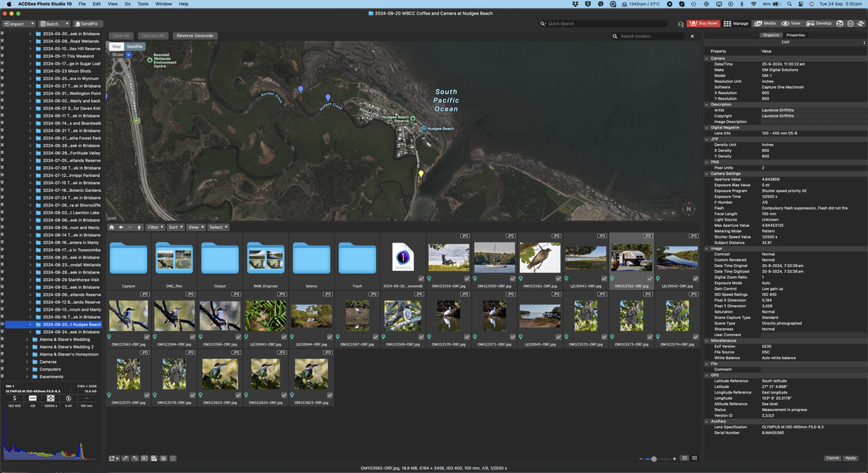Click the Buy Now! button
Image resolution: width=868 pixels, height=473 pixels.
click(703, 23)
